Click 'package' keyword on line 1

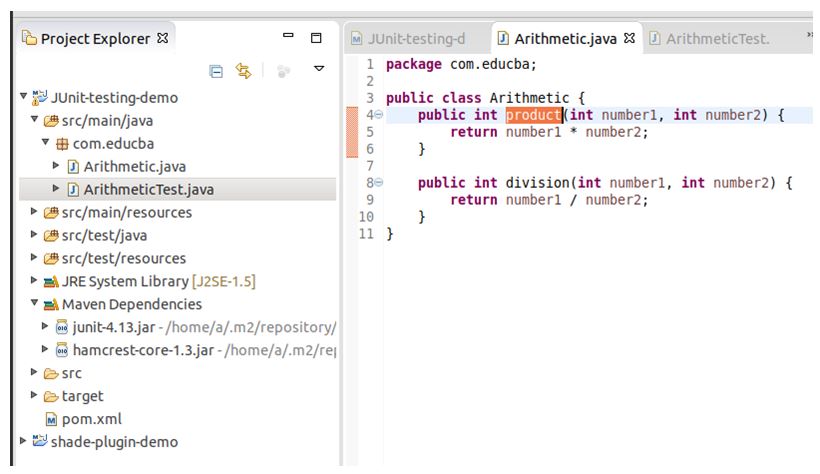pyautogui.click(x=414, y=64)
